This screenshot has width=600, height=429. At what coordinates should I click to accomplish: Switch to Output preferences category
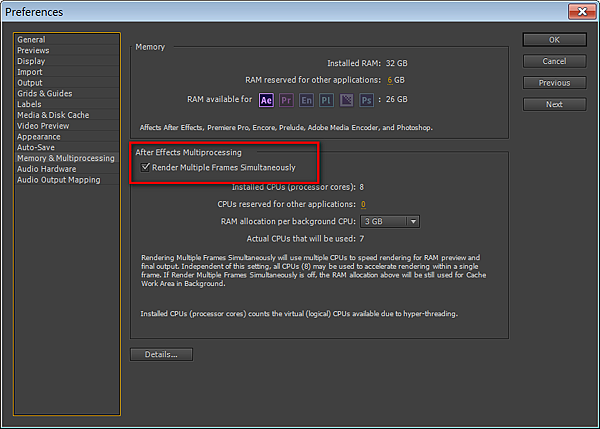tap(67, 83)
